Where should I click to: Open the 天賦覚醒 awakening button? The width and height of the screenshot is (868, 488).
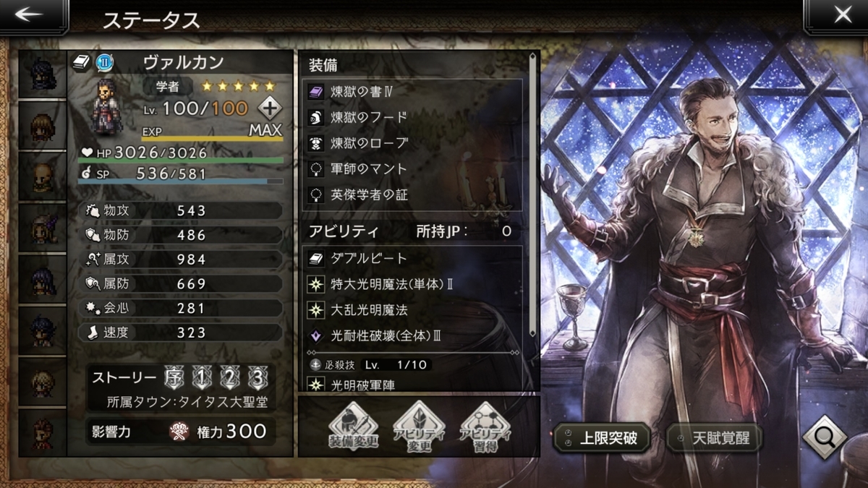click(x=714, y=438)
